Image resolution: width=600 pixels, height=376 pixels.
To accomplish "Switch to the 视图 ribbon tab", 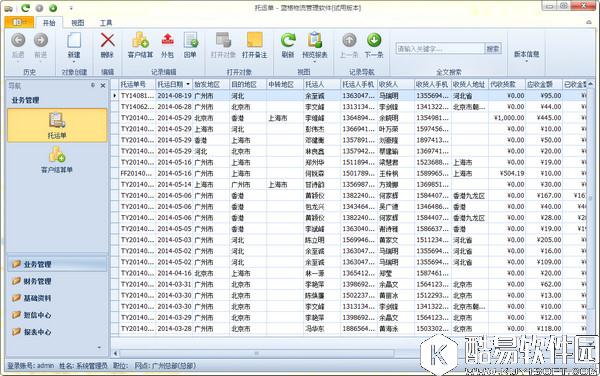I will point(78,23).
